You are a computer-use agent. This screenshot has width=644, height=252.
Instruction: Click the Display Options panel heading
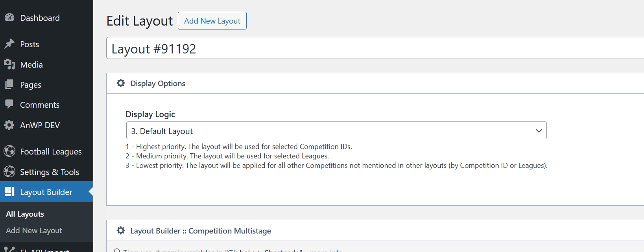[158, 83]
